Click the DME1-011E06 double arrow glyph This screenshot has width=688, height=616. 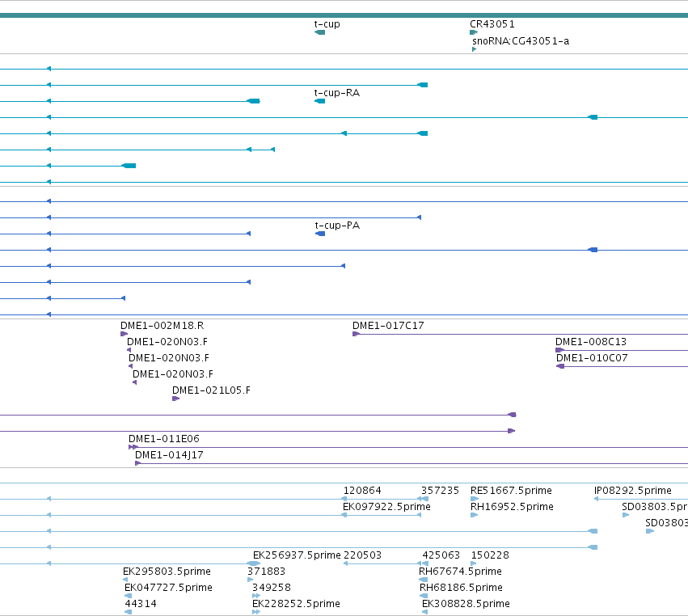(x=133, y=447)
